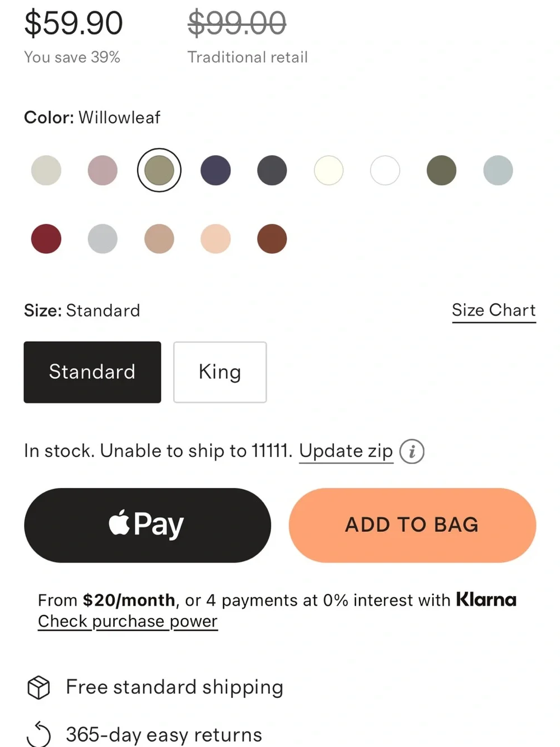Tap the 365-day returns arrow icon

(39, 734)
